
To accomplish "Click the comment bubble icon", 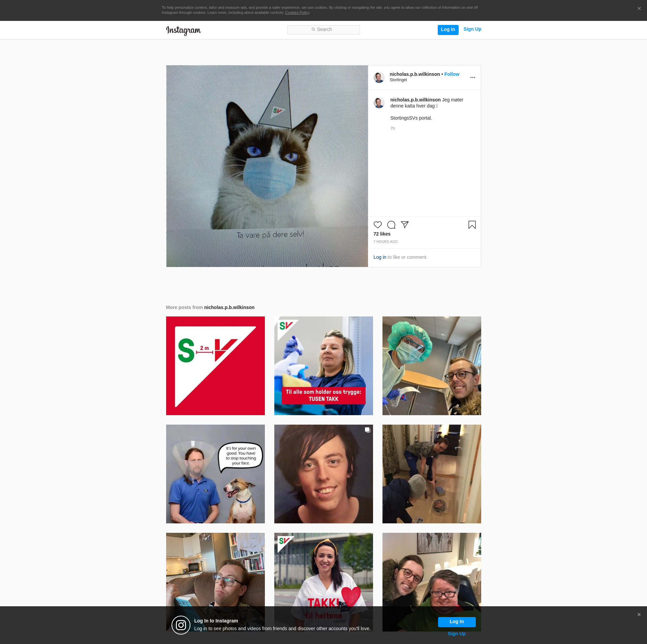I will pyautogui.click(x=391, y=225).
